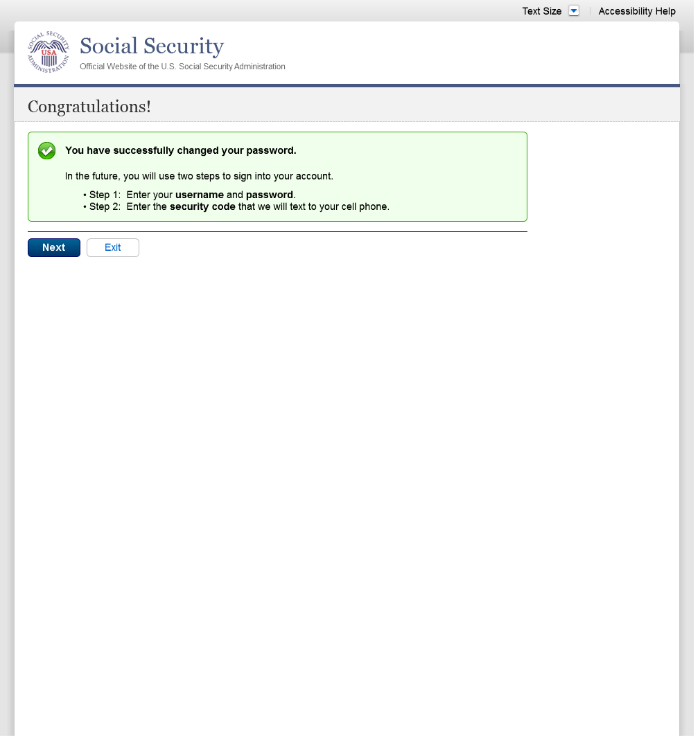700x742 pixels.
Task: Click the Text Size label
Action: click(x=541, y=11)
